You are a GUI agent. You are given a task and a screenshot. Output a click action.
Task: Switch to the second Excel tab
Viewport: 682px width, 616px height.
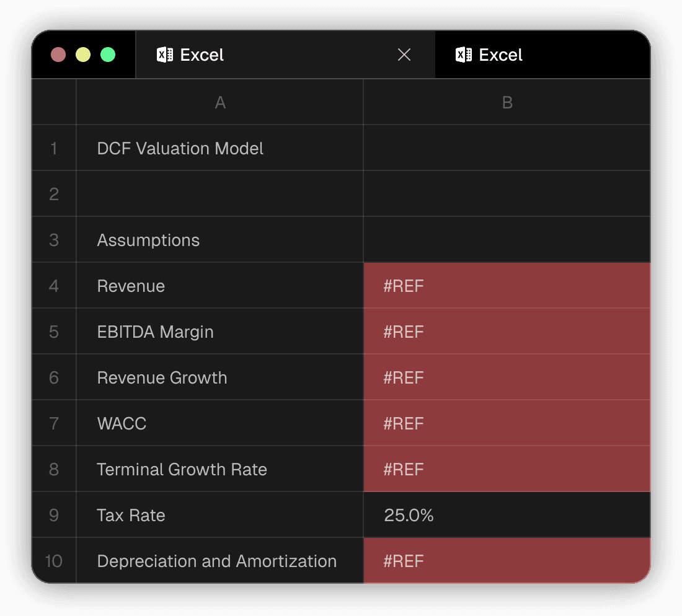(500, 55)
